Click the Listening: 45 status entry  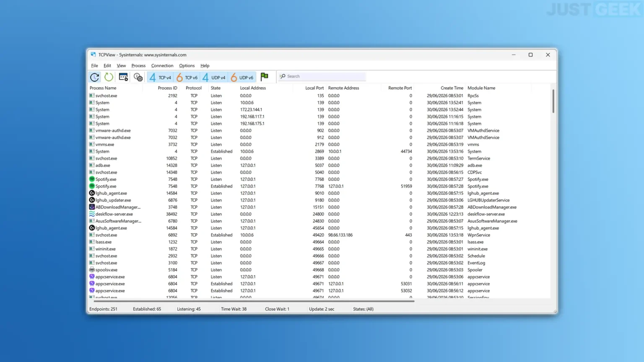click(x=189, y=309)
